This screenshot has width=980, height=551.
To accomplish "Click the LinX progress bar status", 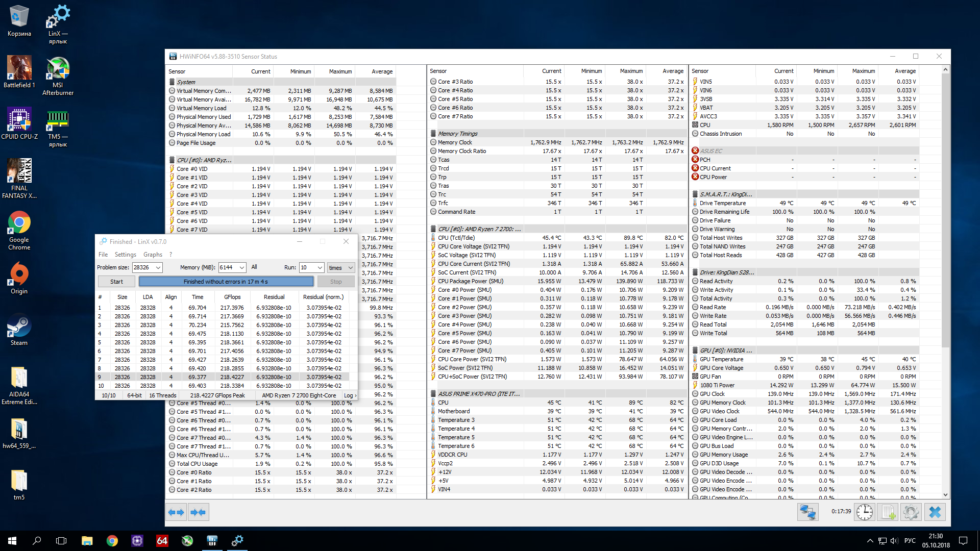I will point(226,282).
